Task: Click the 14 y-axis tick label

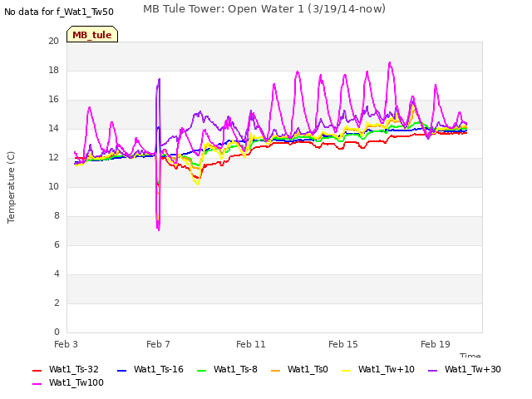Action: tap(53, 129)
